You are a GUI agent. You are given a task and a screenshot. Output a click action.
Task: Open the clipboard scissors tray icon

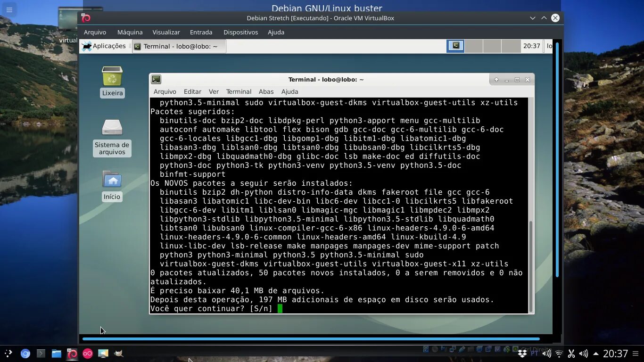571,354
